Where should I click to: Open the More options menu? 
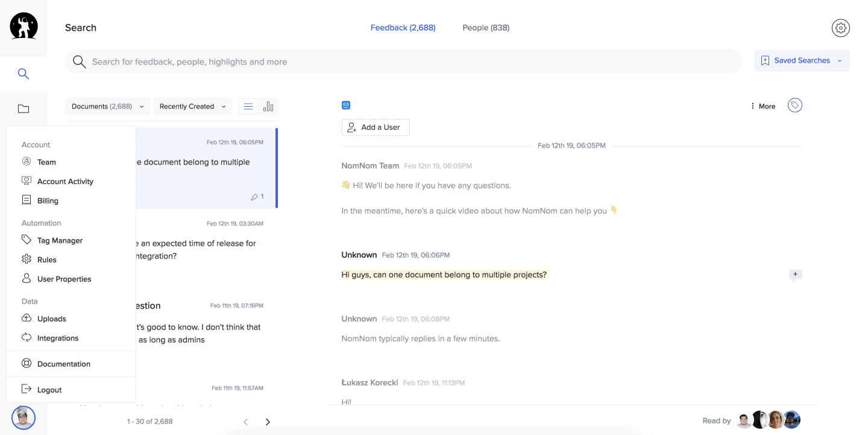(763, 106)
